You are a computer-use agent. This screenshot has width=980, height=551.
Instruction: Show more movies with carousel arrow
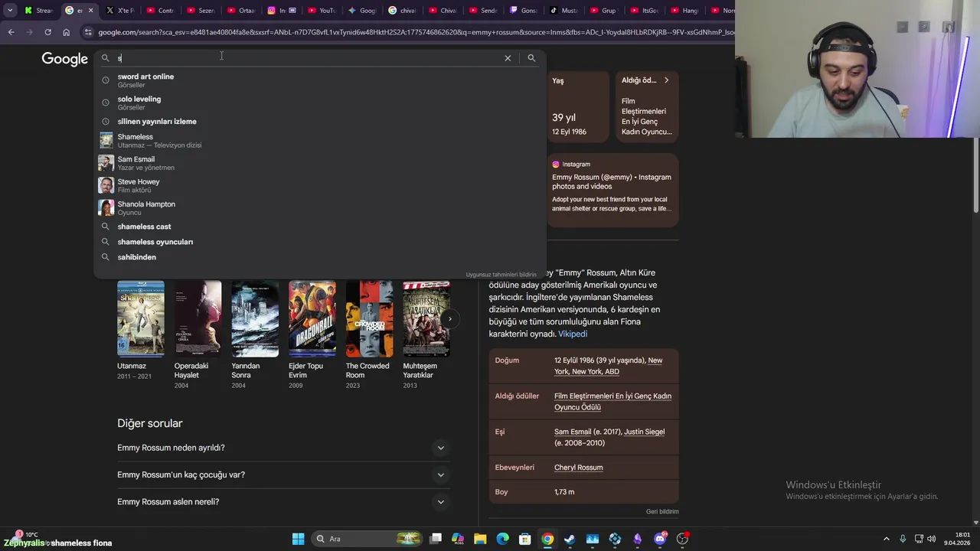[x=450, y=318]
